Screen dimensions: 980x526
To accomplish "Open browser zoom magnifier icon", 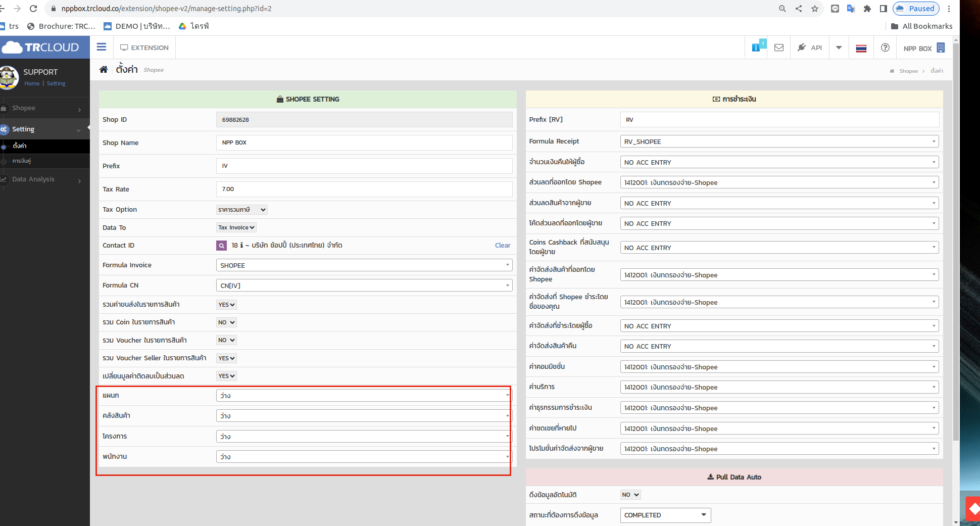I will pos(782,9).
